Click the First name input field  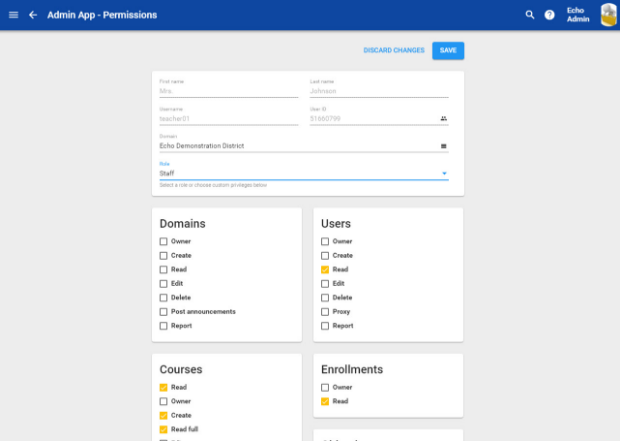point(228,90)
